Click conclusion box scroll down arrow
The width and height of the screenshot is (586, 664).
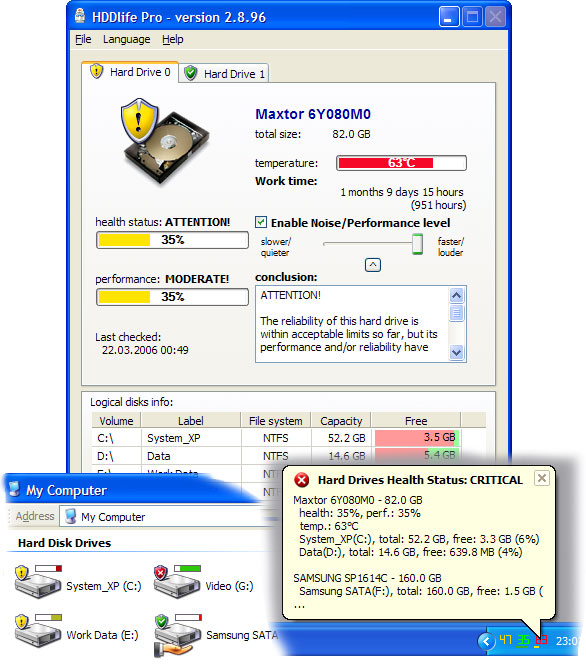click(456, 352)
